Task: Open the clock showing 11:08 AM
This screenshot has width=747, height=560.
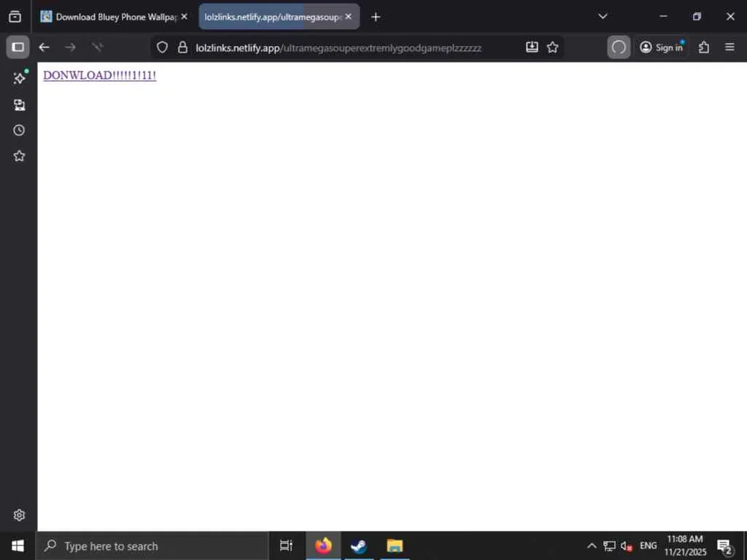Action: (685, 545)
